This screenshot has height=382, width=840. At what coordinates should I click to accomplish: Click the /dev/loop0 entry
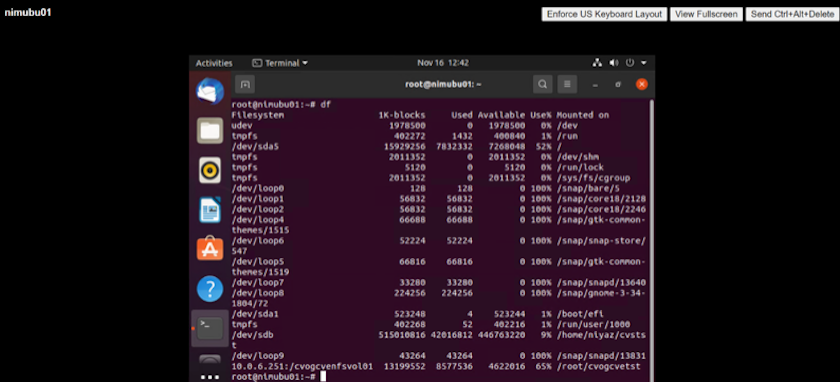click(258, 189)
